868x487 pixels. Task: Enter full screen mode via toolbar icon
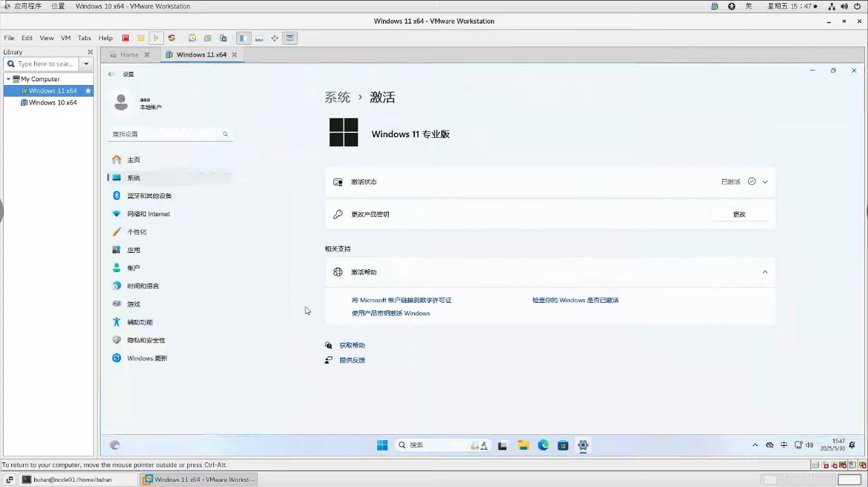275,38
